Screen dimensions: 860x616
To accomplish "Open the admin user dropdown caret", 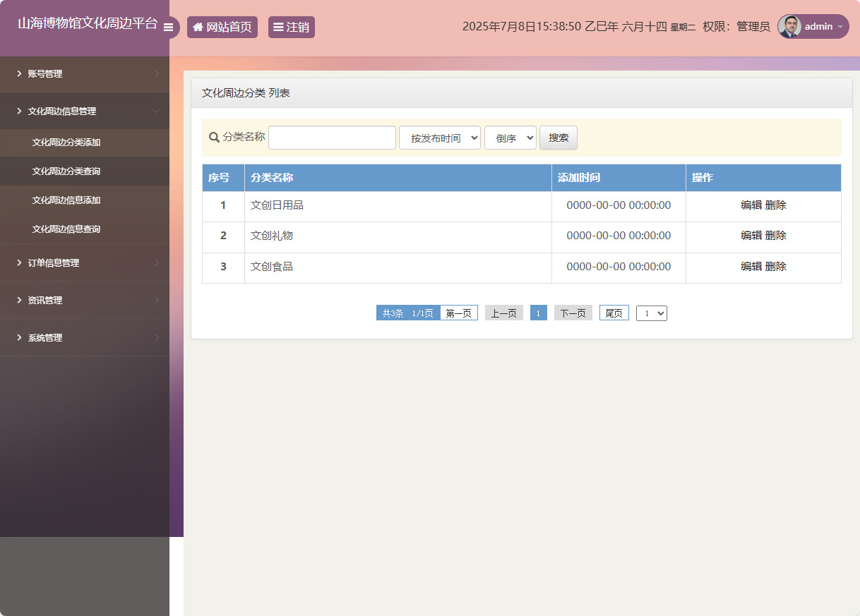I will pyautogui.click(x=840, y=27).
